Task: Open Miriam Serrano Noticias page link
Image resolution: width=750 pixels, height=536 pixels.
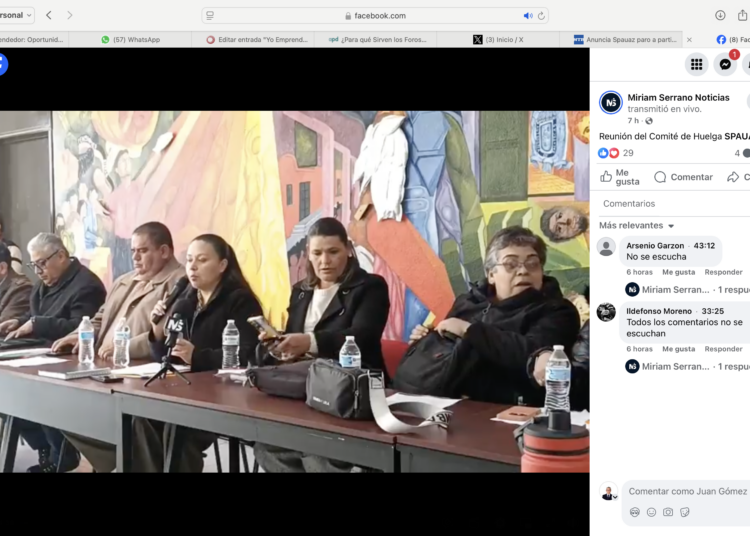Action: (678, 98)
